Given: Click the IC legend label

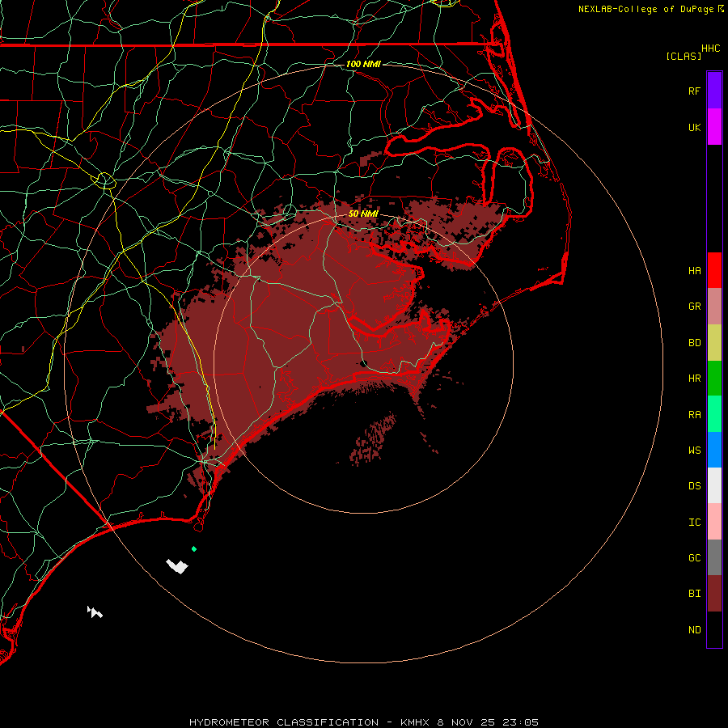Looking at the screenshot, I should coord(694,523).
